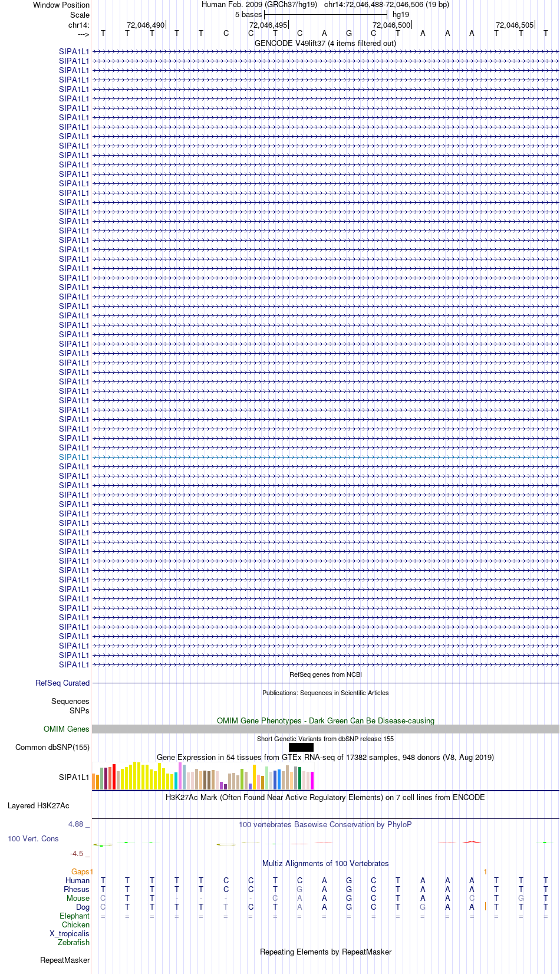Click the Dog alignment species label
560x974 pixels.
coord(83,907)
